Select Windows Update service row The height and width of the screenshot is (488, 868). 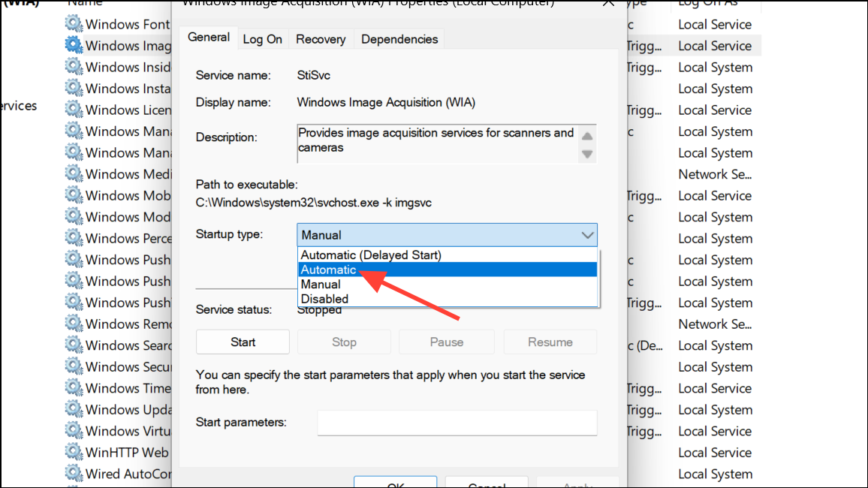tap(118, 409)
